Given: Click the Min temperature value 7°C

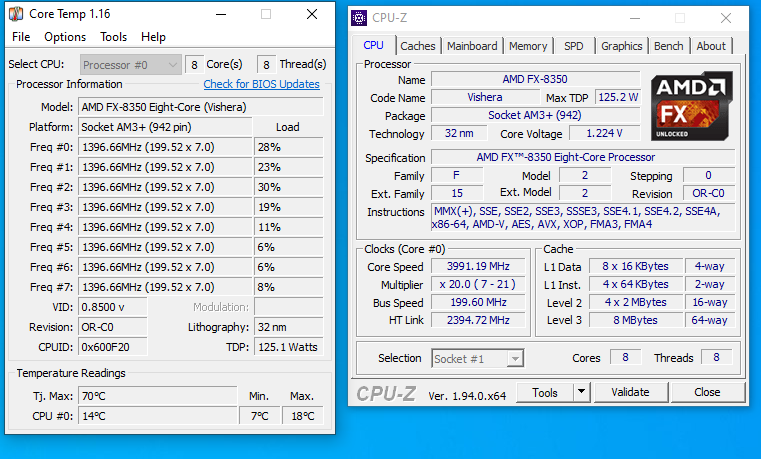Looking at the screenshot, I should pos(260,416).
